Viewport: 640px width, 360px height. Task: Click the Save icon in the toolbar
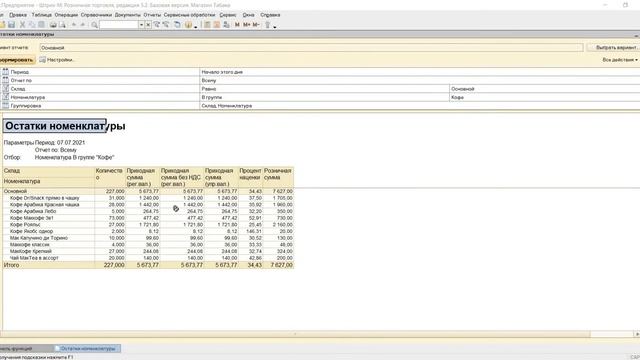[11, 25]
